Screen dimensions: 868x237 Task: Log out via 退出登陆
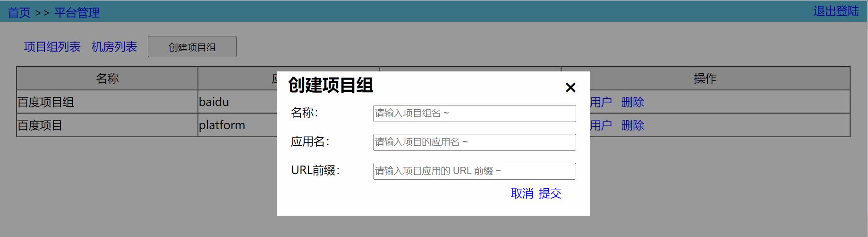click(x=836, y=11)
